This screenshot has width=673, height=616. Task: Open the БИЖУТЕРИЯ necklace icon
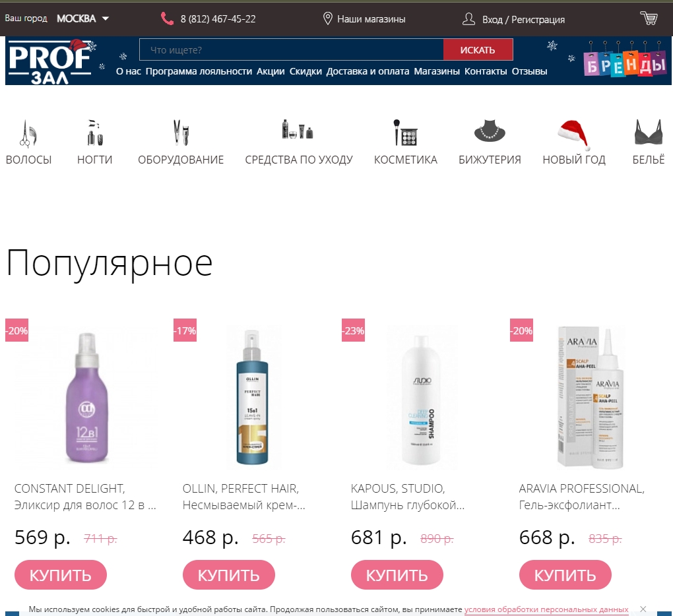click(490, 131)
